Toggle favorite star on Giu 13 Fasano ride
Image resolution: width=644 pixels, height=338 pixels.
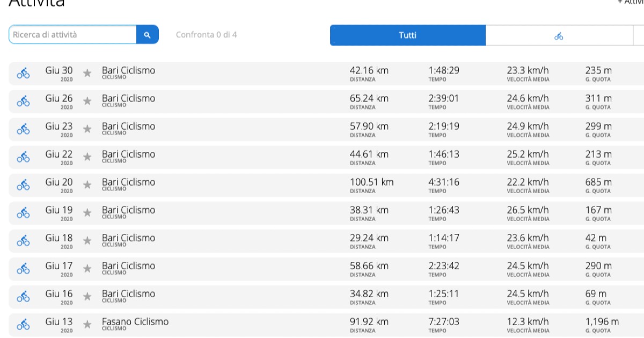(x=87, y=324)
